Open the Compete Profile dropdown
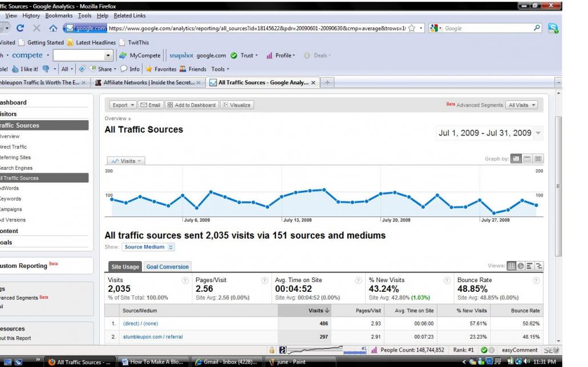Image resolution: width=588 pixels, height=367 pixels. (281, 55)
